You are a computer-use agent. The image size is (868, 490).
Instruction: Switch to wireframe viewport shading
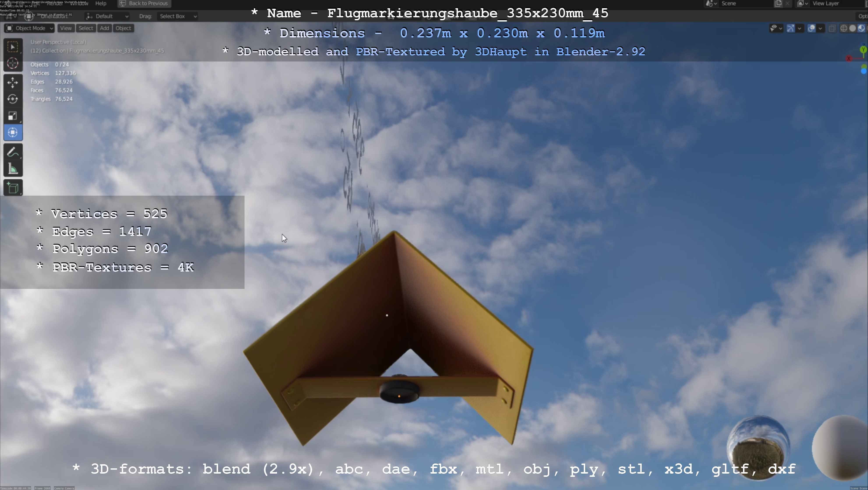pos(844,28)
